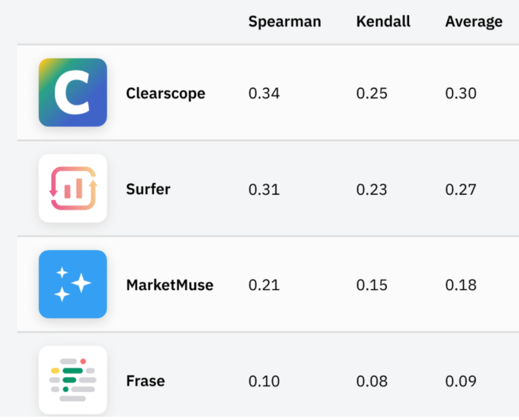
Task: Select the Average column header
Action: [x=474, y=21]
